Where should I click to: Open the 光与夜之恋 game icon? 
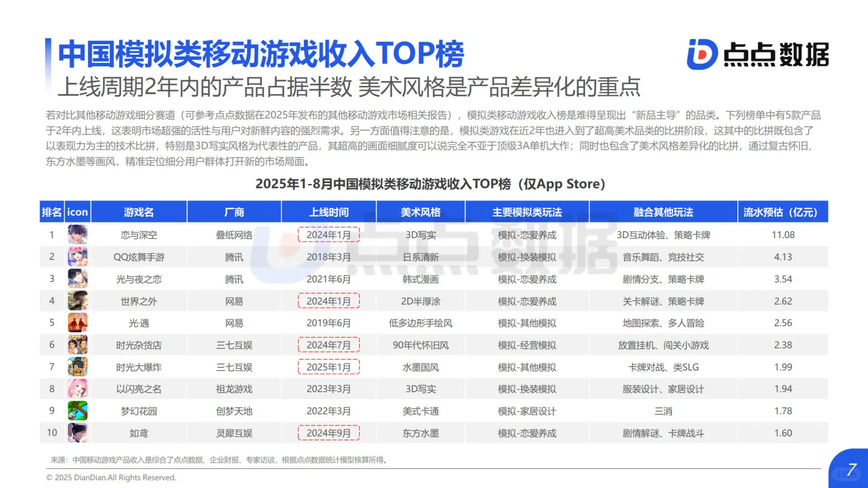click(x=78, y=279)
